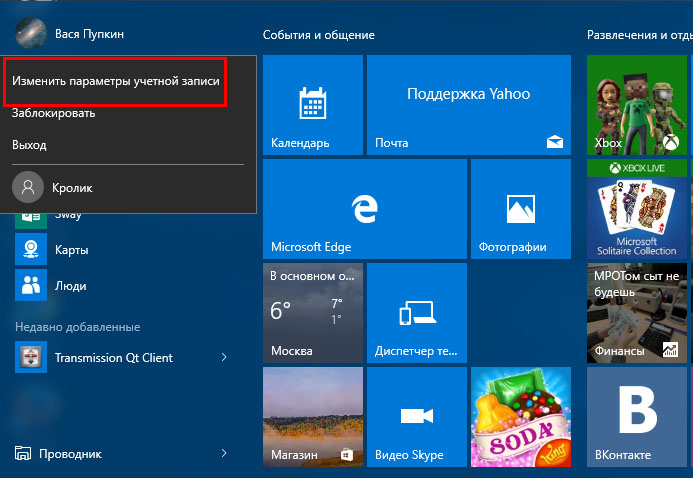Click the События и общение group header
Viewport: 693px width, 478px height.
319,35
